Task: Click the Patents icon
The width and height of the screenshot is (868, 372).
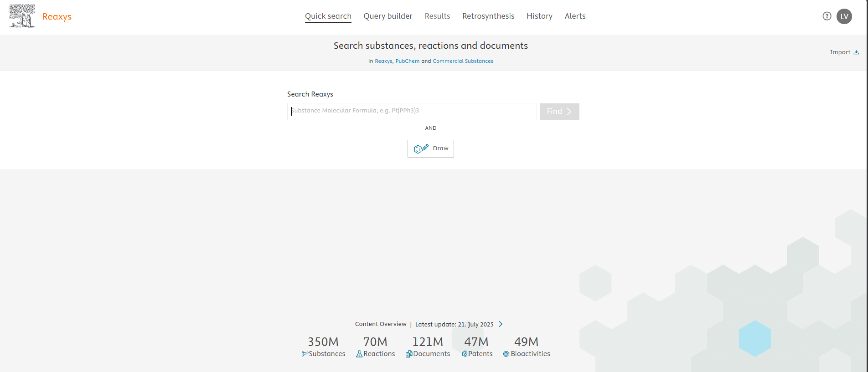Action: pyautogui.click(x=465, y=354)
